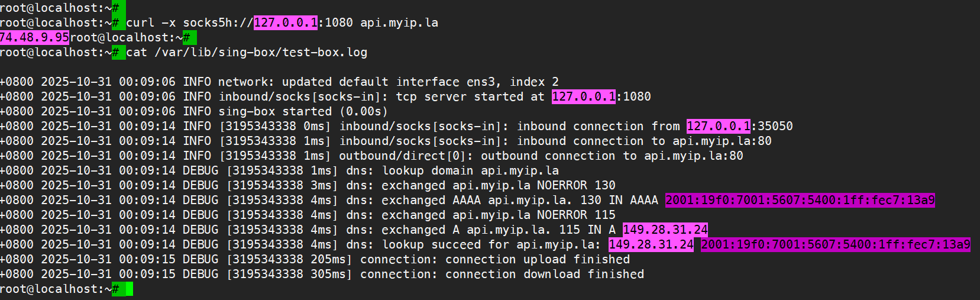This screenshot has height=300, width=980.
Task: Click the 'lookup domain api.myip.la' entry
Action: [470, 170]
